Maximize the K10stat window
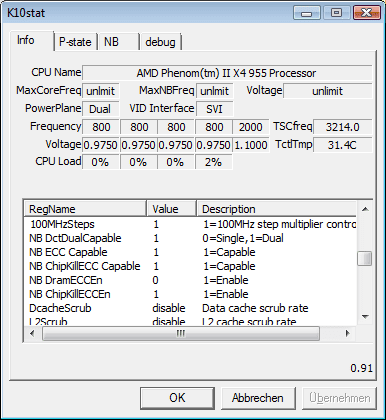This screenshot has height=420, width=386. (336, 13)
